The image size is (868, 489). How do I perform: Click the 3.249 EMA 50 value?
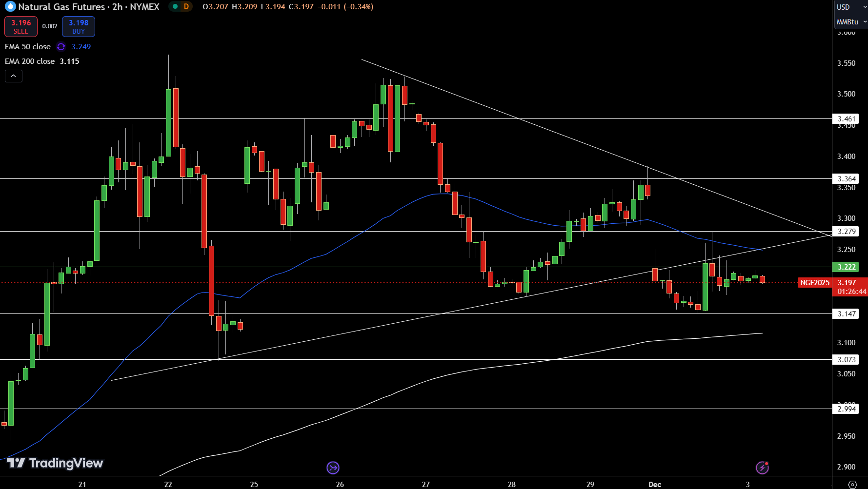click(81, 47)
